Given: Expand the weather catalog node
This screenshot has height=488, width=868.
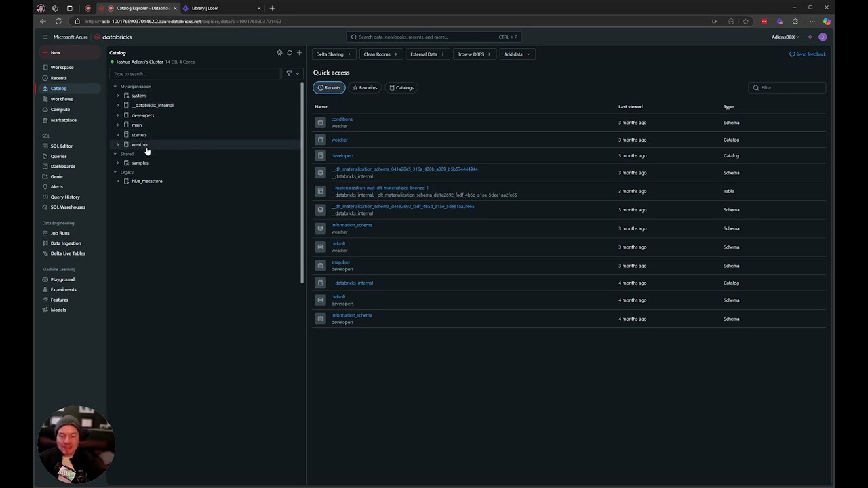Looking at the screenshot, I should point(118,144).
